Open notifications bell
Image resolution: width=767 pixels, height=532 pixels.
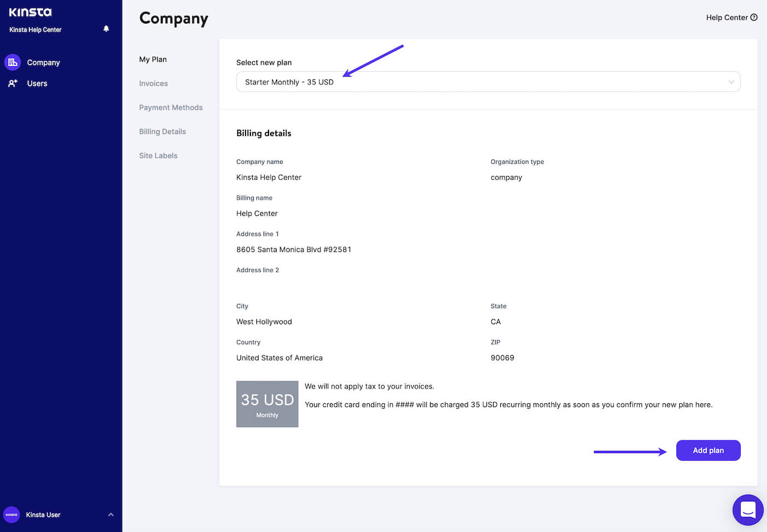(x=106, y=28)
